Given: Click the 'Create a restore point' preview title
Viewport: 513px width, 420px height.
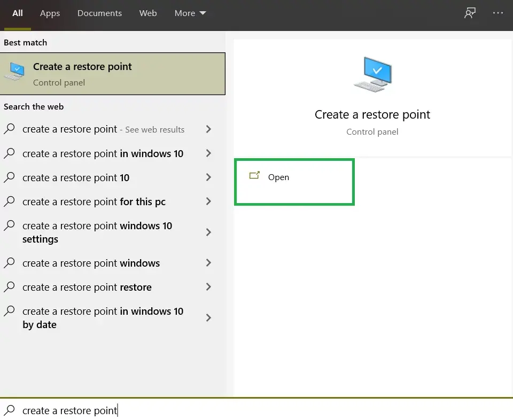Looking at the screenshot, I should (372, 114).
